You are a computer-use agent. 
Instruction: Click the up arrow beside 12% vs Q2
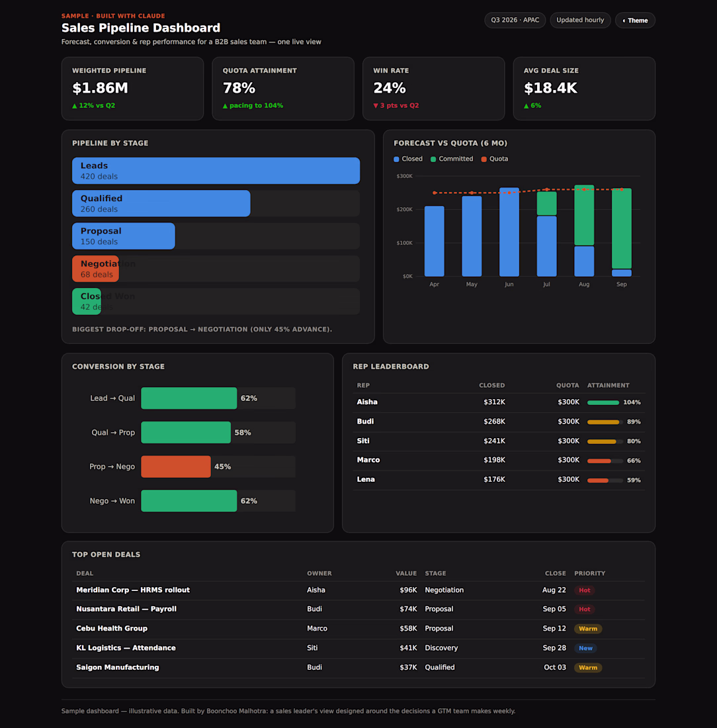[75, 106]
